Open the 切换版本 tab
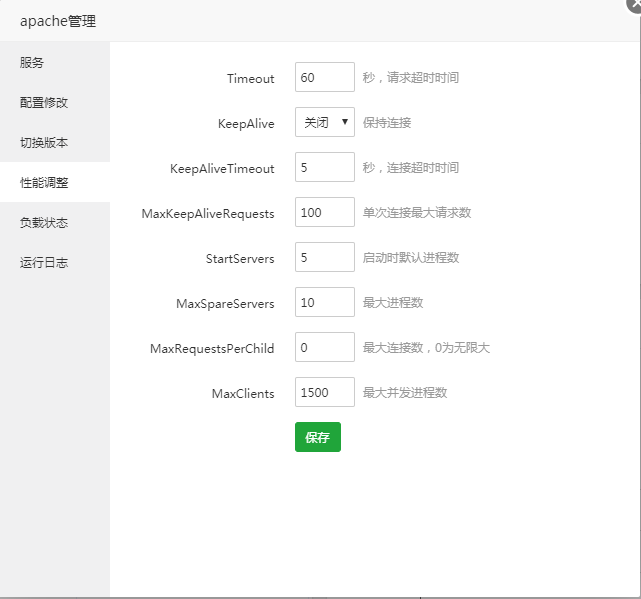 [55, 143]
